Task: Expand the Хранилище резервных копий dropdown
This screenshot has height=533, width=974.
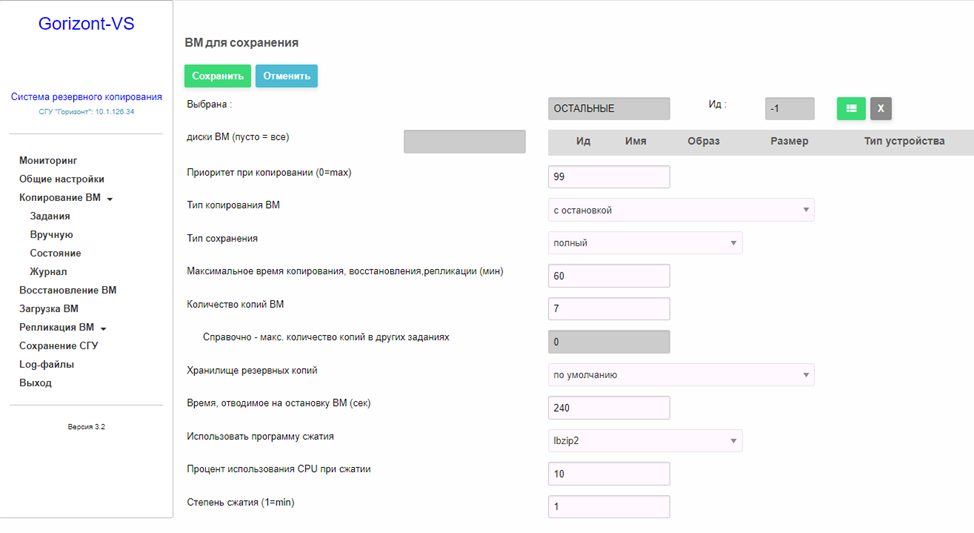Action: coord(681,375)
